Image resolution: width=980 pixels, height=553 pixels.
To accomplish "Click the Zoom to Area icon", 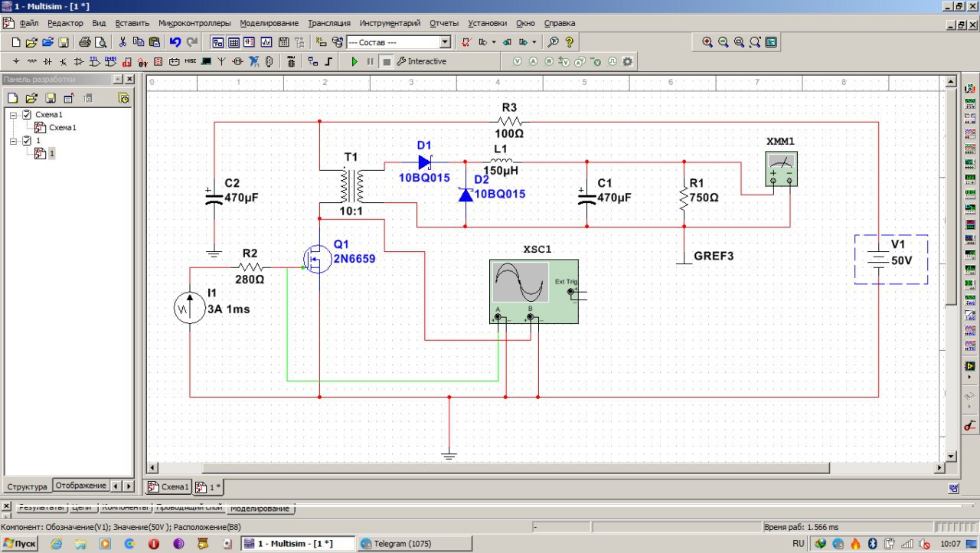I will click(739, 42).
